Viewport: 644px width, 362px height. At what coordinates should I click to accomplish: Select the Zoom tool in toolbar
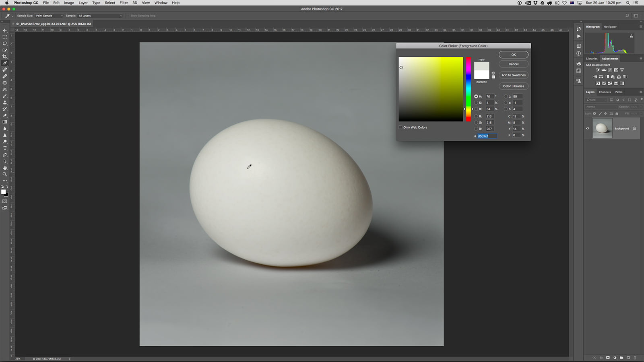[x=5, y=174]
